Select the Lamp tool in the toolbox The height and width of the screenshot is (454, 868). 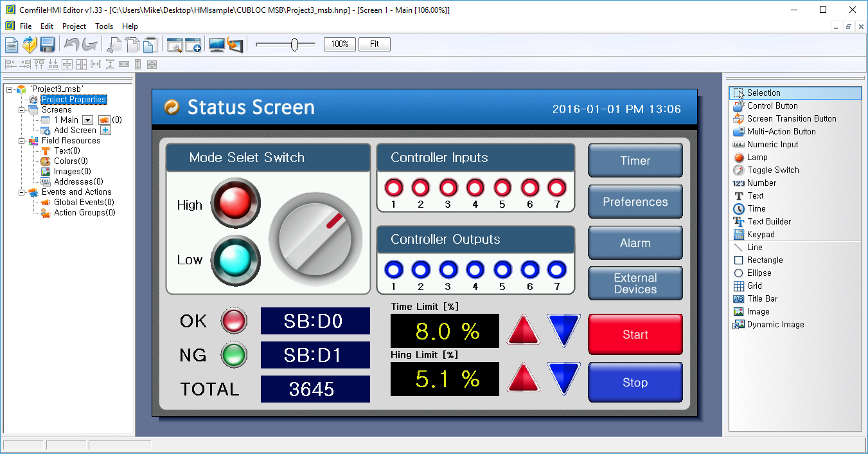click(x=757, y=158)
